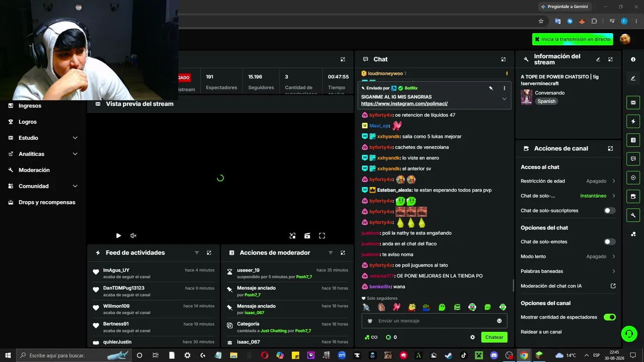The height and width of the screenshot is (362, 644).
Task: Pop out the Información del stream panel
Action: coord(610,59)
